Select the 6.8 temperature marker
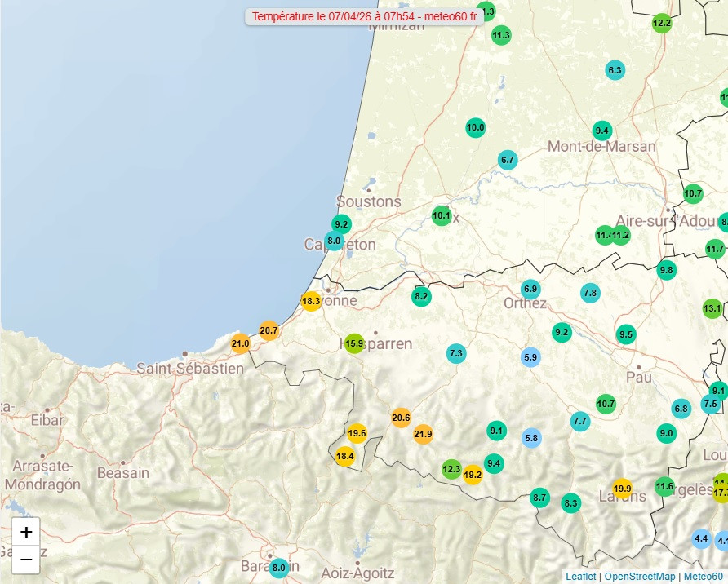 (681, 409)
